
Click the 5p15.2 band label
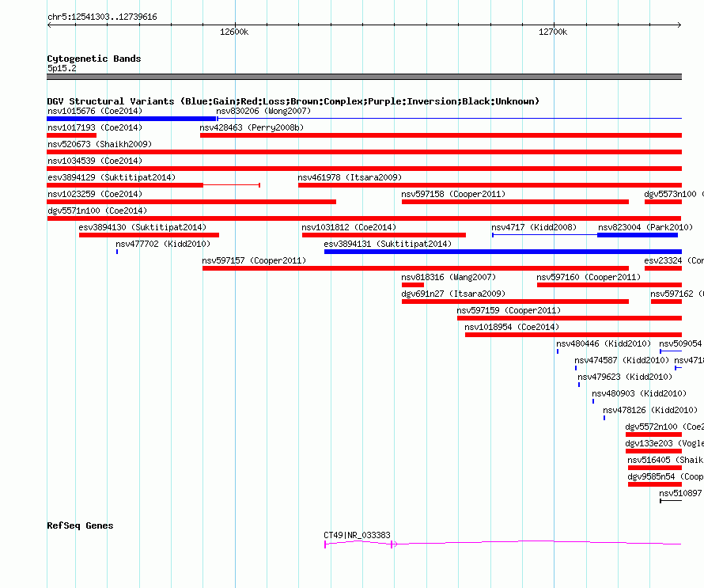[62, 68]
